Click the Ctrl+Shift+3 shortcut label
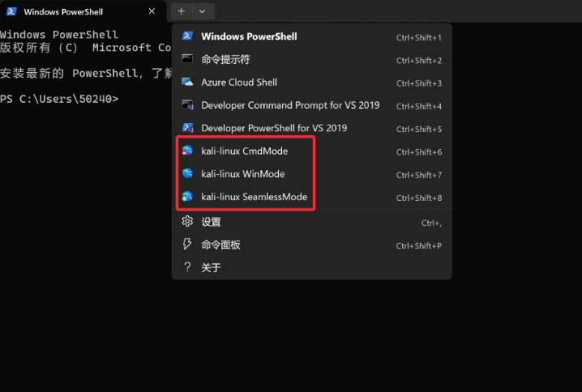This screenshot has height=392, width=582. (419, 83)
